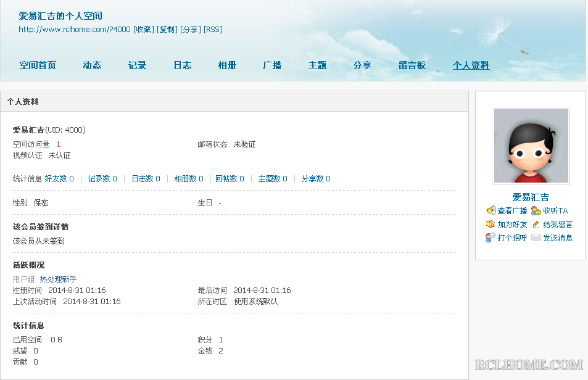Click the 未认证 video verification text
The width and height of the screenshot is (588, 380).
point(60,155)
